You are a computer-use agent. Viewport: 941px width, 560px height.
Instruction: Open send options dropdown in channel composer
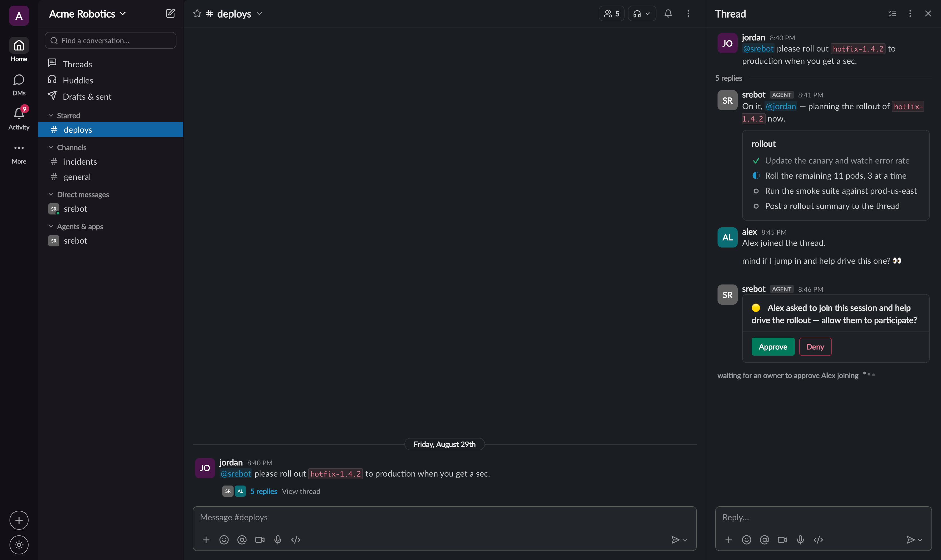(x=685, y=540)
